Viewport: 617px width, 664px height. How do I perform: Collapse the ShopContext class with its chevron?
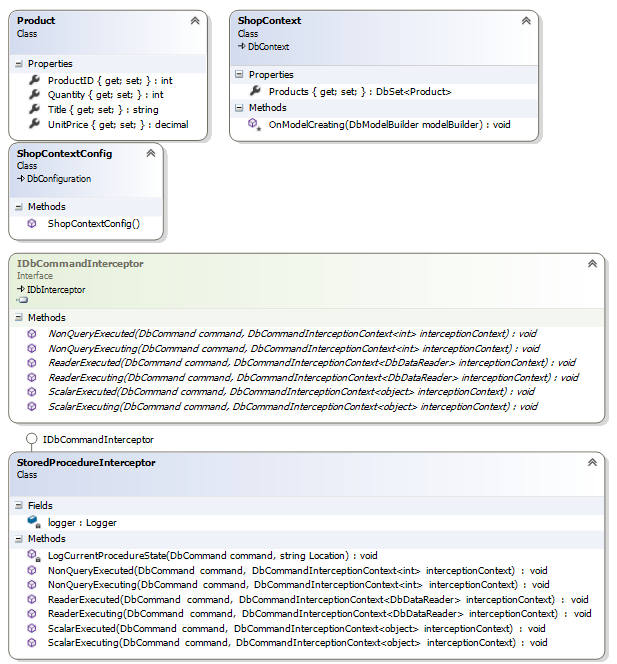(x=526, y=20)
